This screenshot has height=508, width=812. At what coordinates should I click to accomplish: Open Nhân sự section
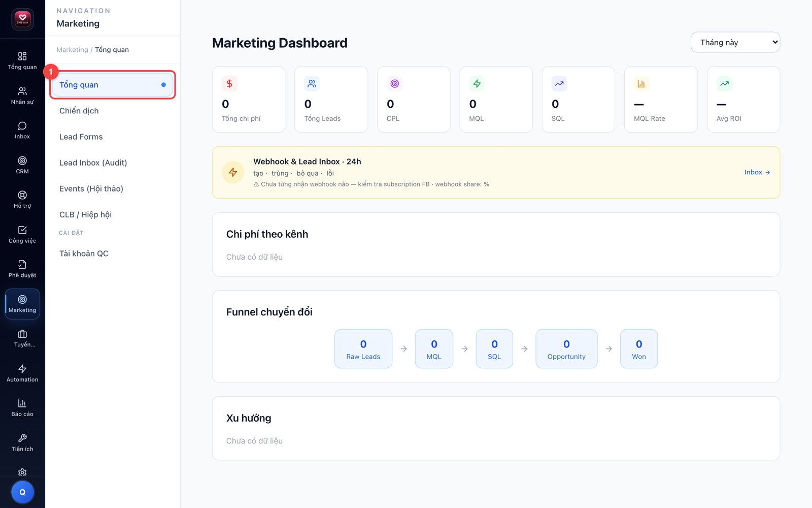click(x=22, y=96)
